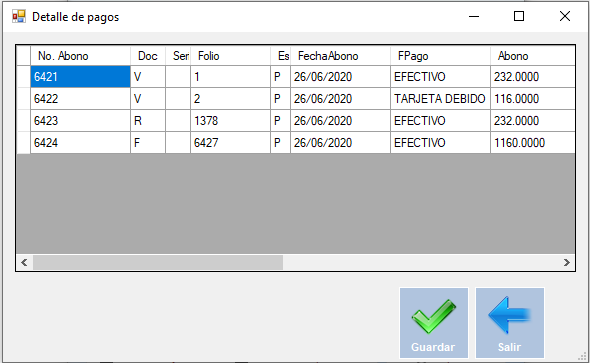
Task: Click EFECTIVO cell in row 6421
Action: (x=440, y=77)
